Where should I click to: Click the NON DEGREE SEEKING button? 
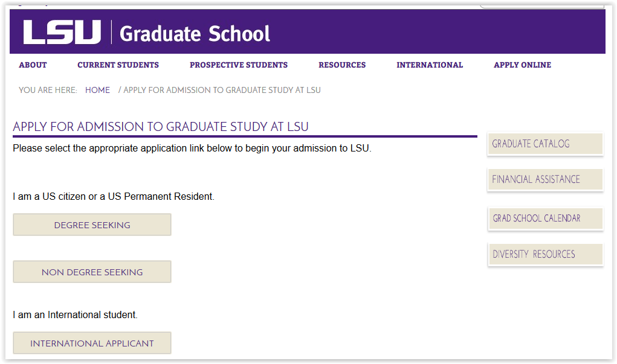click(92, 272)
